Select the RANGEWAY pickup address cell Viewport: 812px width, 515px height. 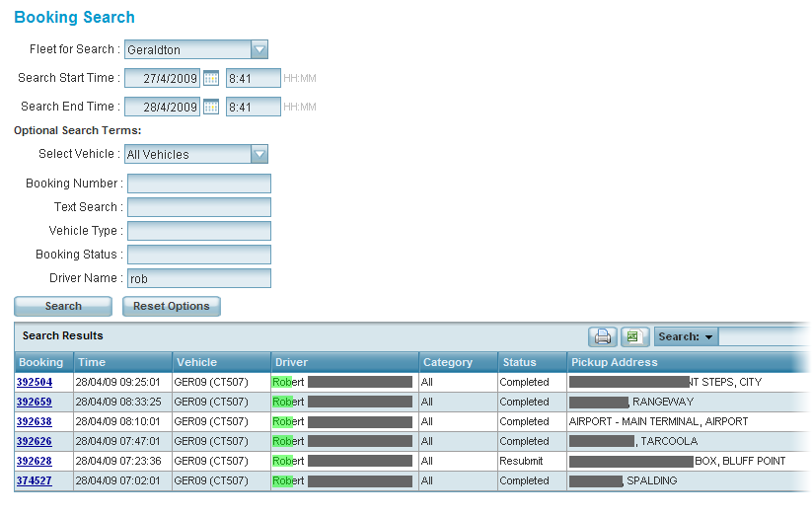coord(689,402)
